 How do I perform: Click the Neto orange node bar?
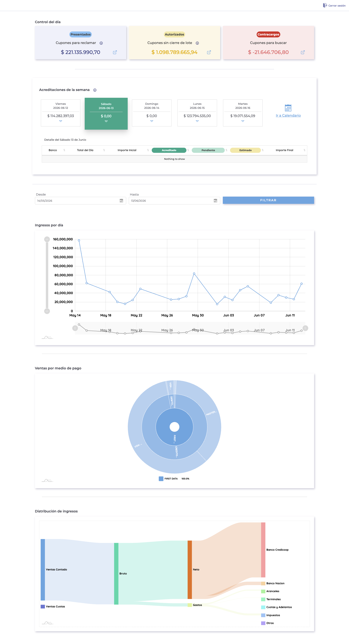pyautogui.click(x=190, y=570)
